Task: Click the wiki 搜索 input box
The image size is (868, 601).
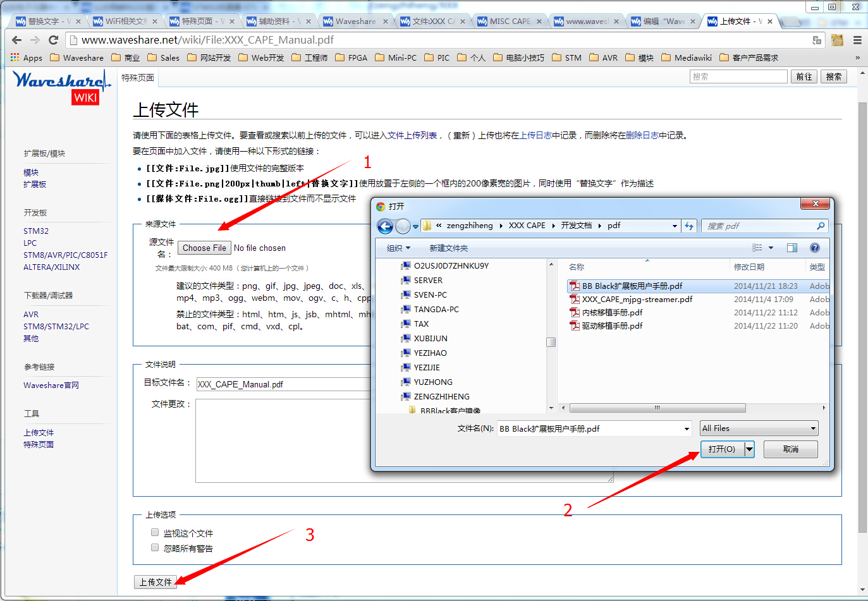Action: 738,76
